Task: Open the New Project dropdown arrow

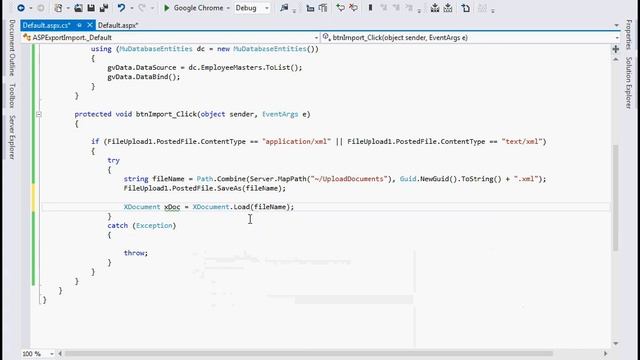Action: point(68,8)
